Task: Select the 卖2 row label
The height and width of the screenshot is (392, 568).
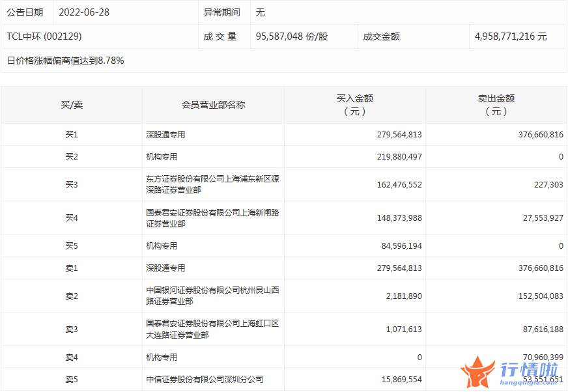Action: point(72,296)
